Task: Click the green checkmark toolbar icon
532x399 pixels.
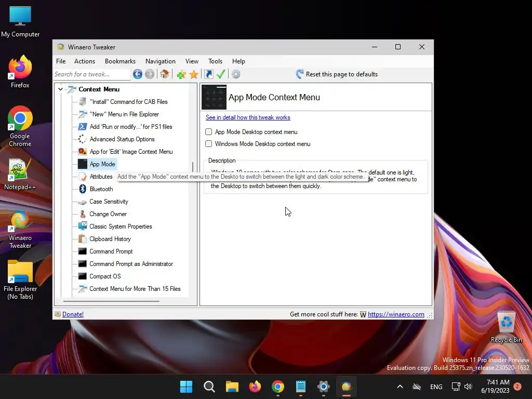Action: (x=221, y=74)
